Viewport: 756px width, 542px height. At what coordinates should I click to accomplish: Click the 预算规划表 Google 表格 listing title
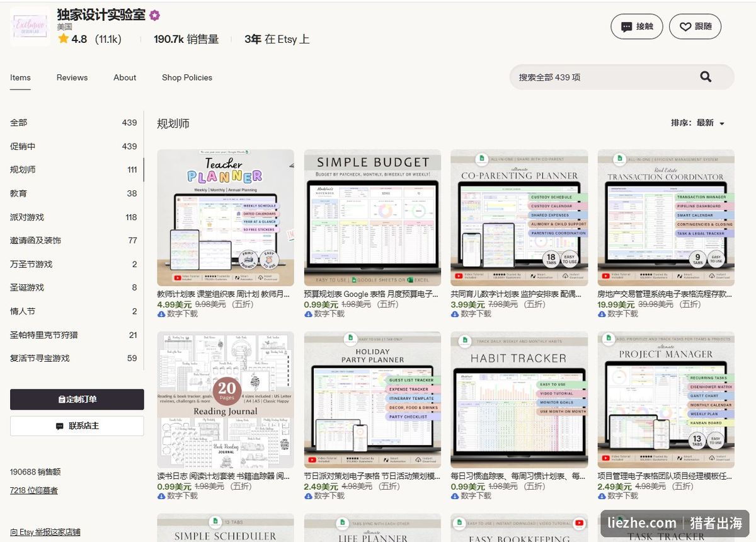tap(371, 294)
